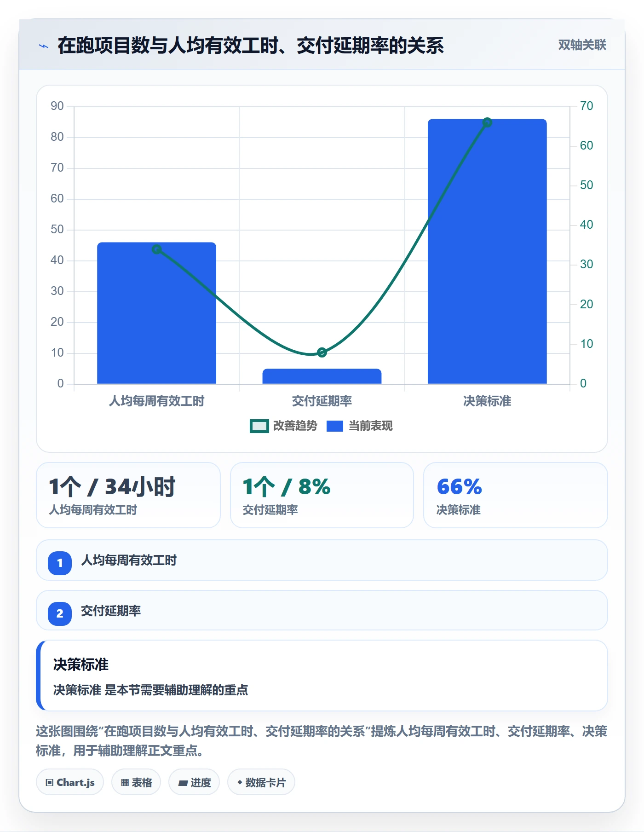The height and width of the screenshot is (832, 644).
Task: Click the right axis tick value 40
Action: point(586,225)
